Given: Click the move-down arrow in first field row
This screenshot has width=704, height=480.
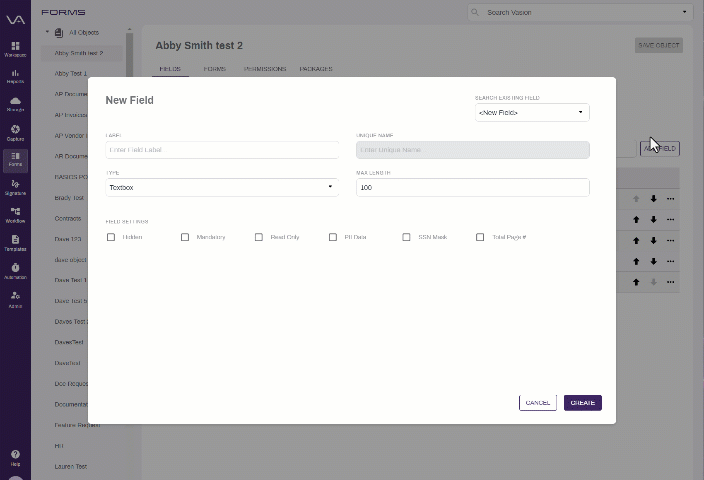Looking at the screenshot, I should click(654, 198).
